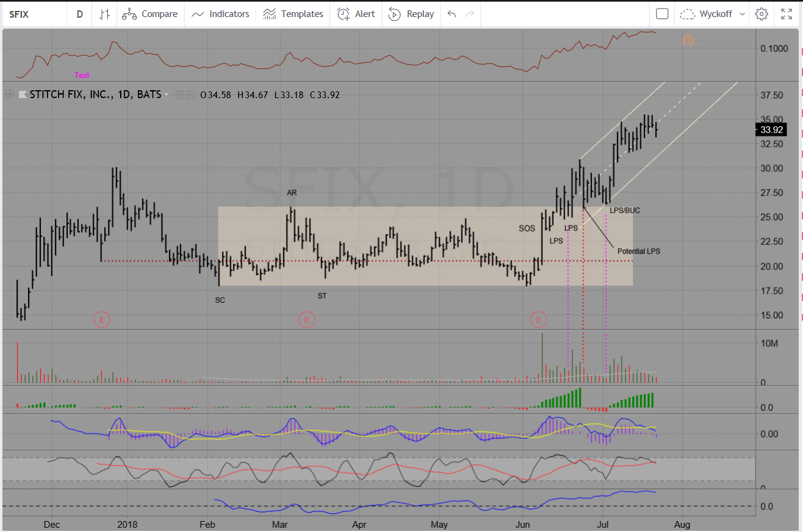803x532 pixels.
Task: Click the redo arrow icon
Action: [x=469, y=14]
